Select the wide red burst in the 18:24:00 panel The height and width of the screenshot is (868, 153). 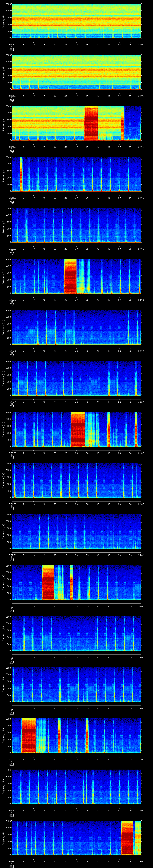pyautogui.click(x=91, y=123)
